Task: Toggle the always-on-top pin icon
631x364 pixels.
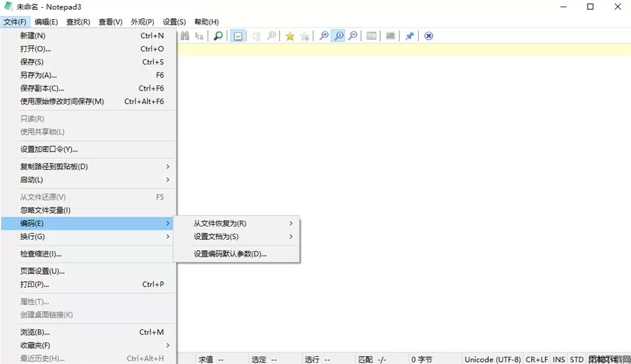Action: point(409,36)
